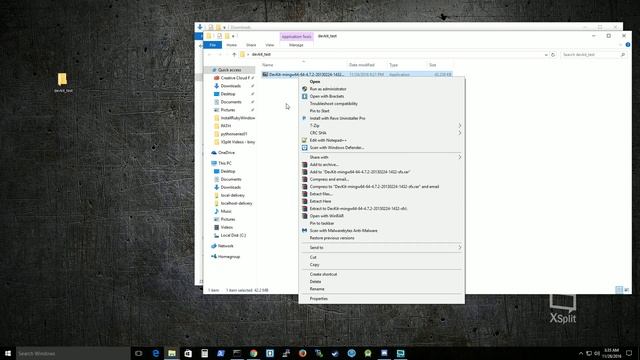The width and height of the screenshot is (640, 360).
Task: Choose Troubleshoot compatibility
Action: 333,104
